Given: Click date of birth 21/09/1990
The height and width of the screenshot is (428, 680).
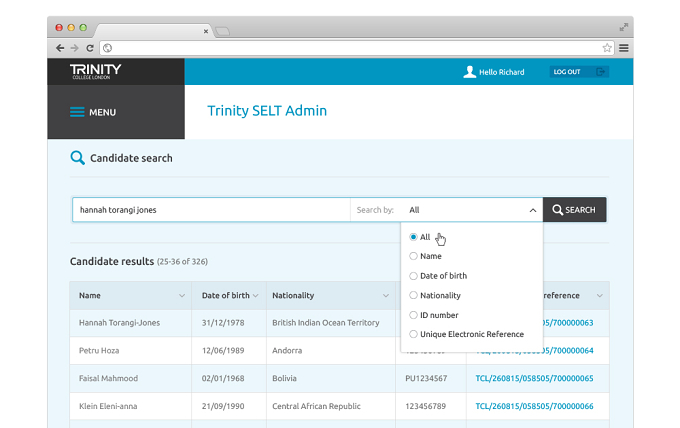Looking at the screenshot, I should click(x=223, y=406).
